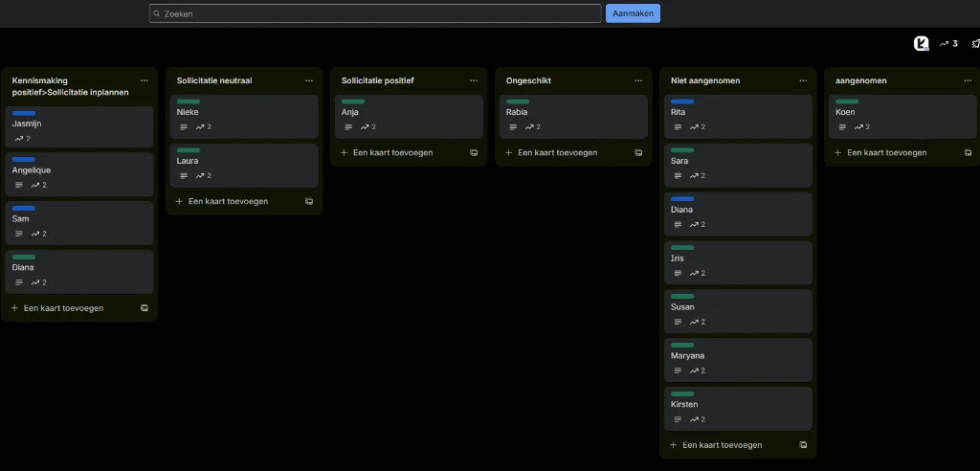The image size is (980, 471).
Task: Open list menu for aangenomen list
Action: tap(968, 80)
